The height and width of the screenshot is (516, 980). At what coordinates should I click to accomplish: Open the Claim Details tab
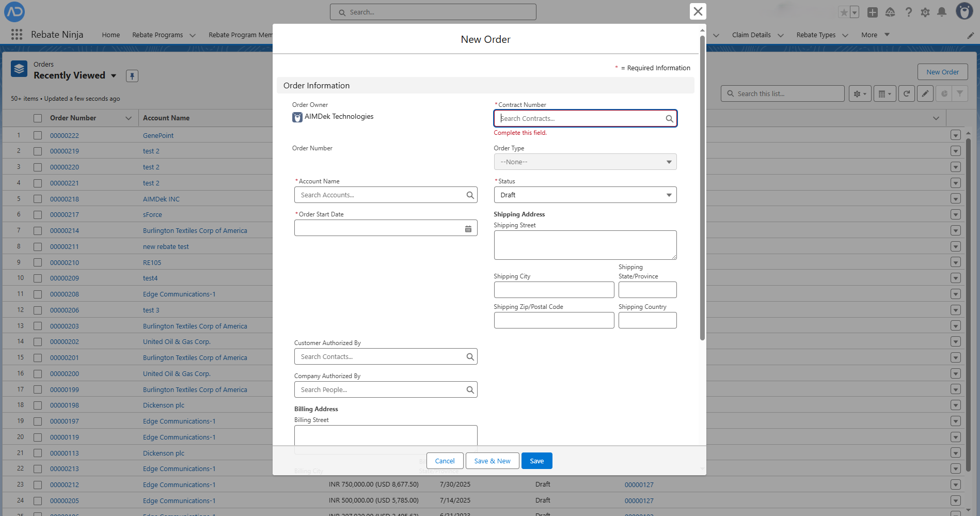(751, 35)
